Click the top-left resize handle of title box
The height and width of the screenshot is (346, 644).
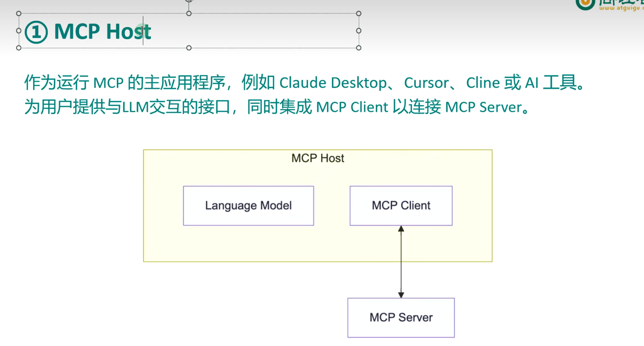click(x=19, y=13)
